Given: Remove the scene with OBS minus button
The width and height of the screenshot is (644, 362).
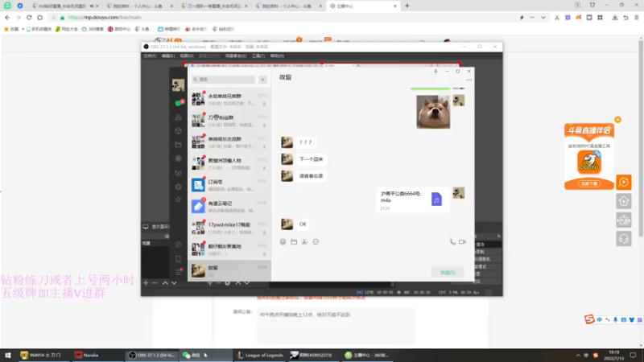Looking at the screenshot, I should click(x=155, y=283).
